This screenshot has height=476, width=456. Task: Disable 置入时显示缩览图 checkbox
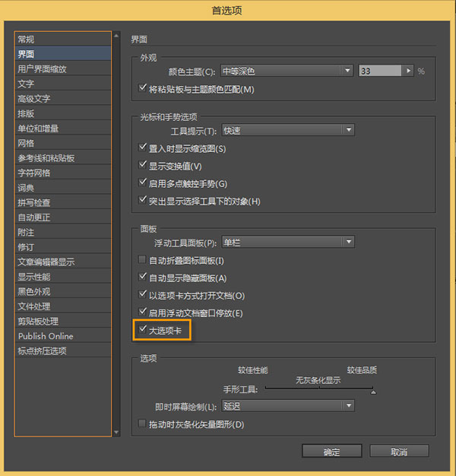(142, 148)
